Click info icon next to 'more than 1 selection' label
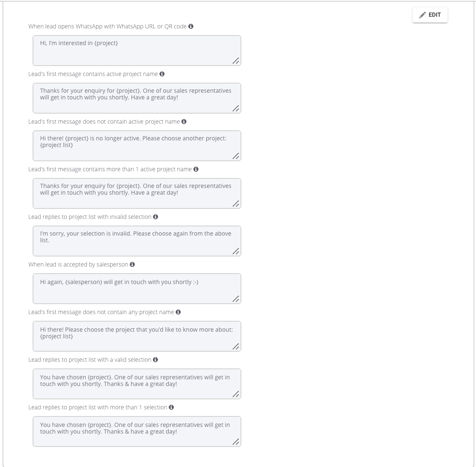This screenshot has width=476, height=467. (171, 407)
